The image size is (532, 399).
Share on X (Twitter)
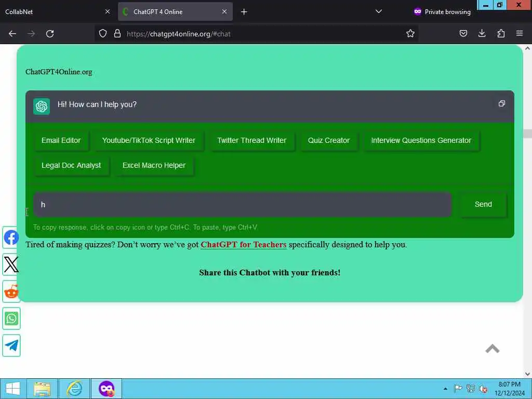click(x=11, y=264)
